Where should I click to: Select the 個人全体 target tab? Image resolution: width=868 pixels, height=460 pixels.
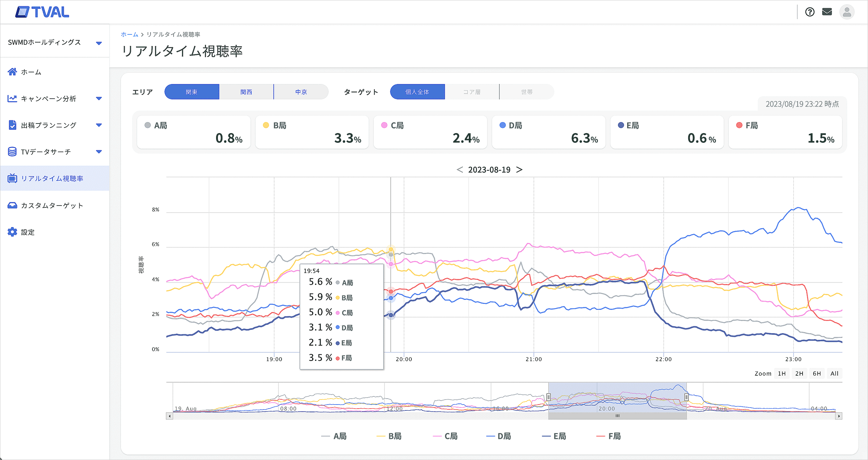click(x=417, y=92)
